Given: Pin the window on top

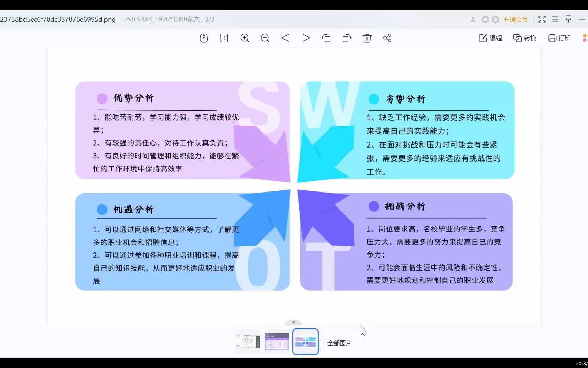Looking at the screenshot, I should (568, 19).
